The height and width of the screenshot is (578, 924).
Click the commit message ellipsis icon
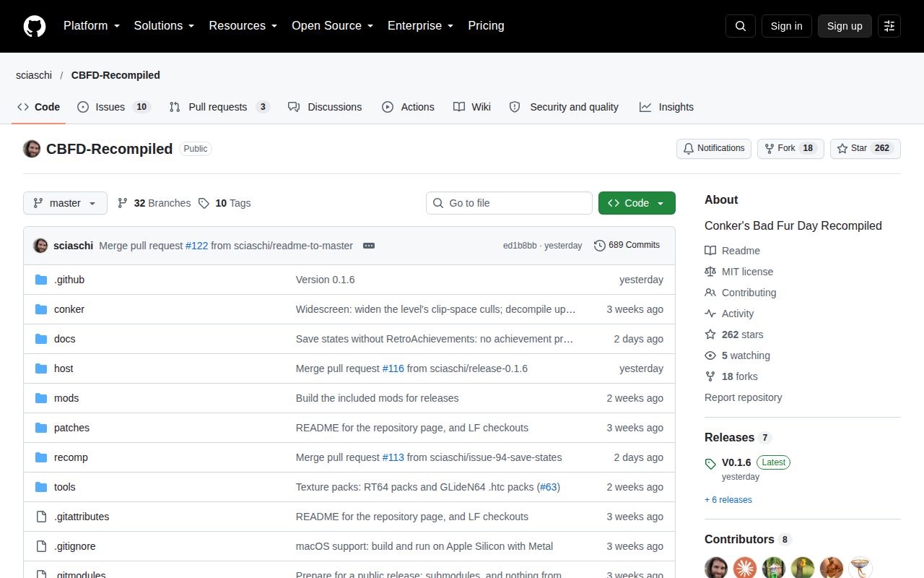[369, 246]
